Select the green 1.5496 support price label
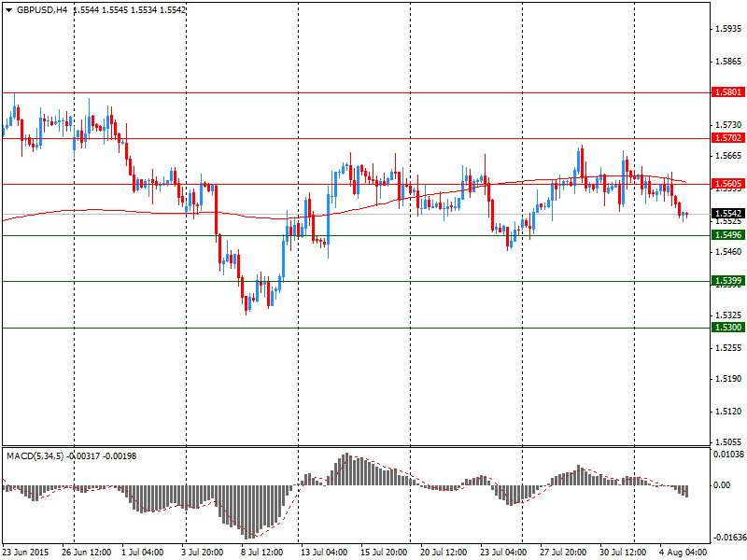 (728, 235)
